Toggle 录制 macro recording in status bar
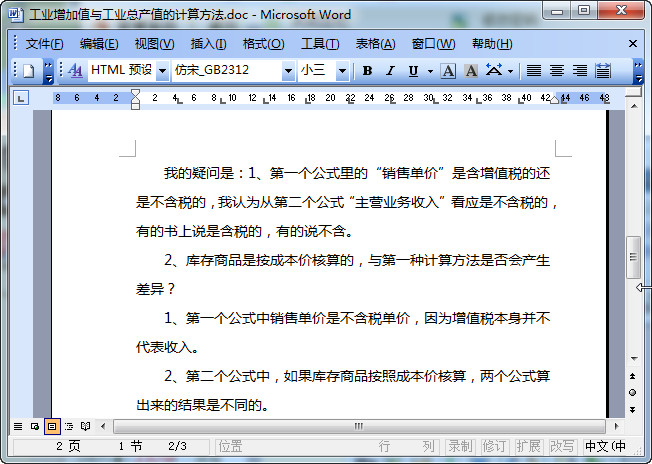The width and height of the screenshot is (652, 464). 461,447
